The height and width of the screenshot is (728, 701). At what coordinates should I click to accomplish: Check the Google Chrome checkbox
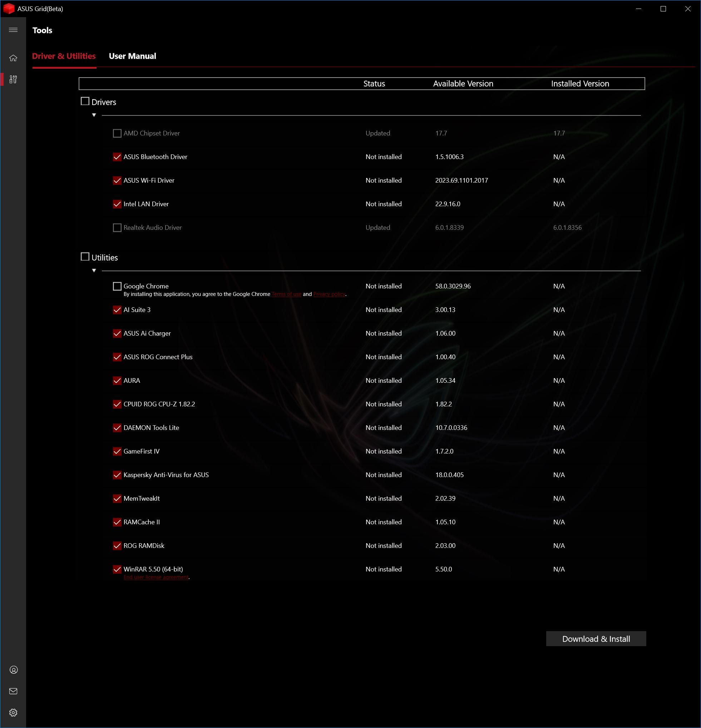[x=117, y=286]
